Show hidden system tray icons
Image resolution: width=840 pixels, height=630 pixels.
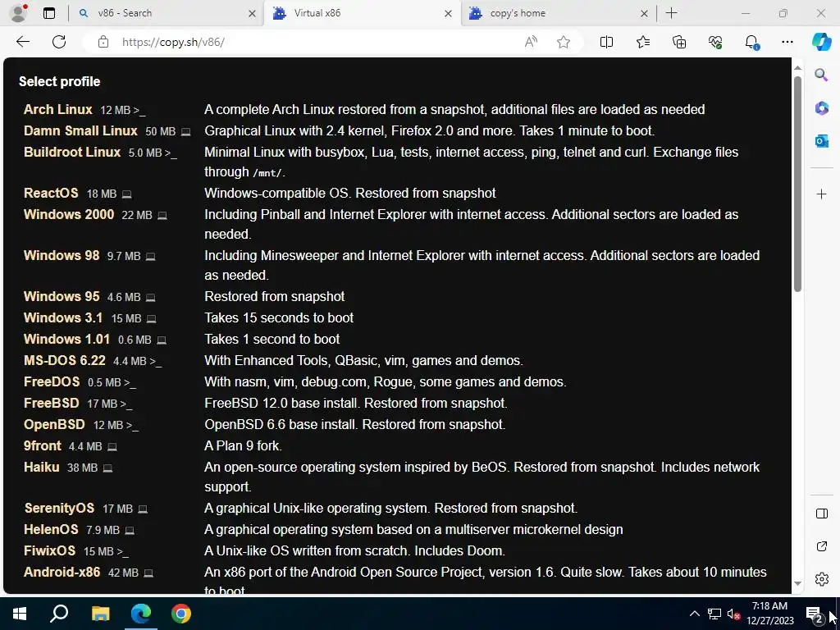[x=694, y=614]
